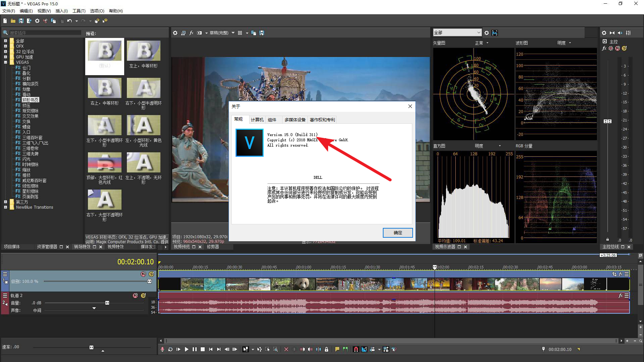Screen dimensions: 644x362
Task: Open vectorscope 正常 mode dropdown
Action: coord(482,43)
